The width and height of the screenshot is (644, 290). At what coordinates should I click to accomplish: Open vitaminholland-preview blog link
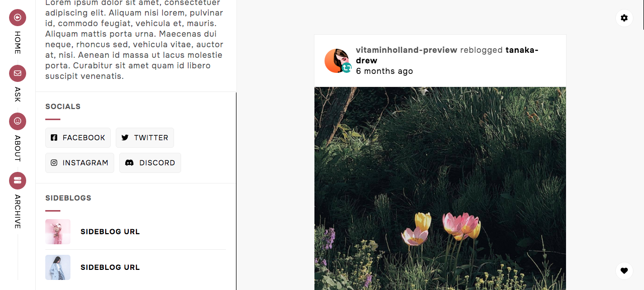[407, 50]
